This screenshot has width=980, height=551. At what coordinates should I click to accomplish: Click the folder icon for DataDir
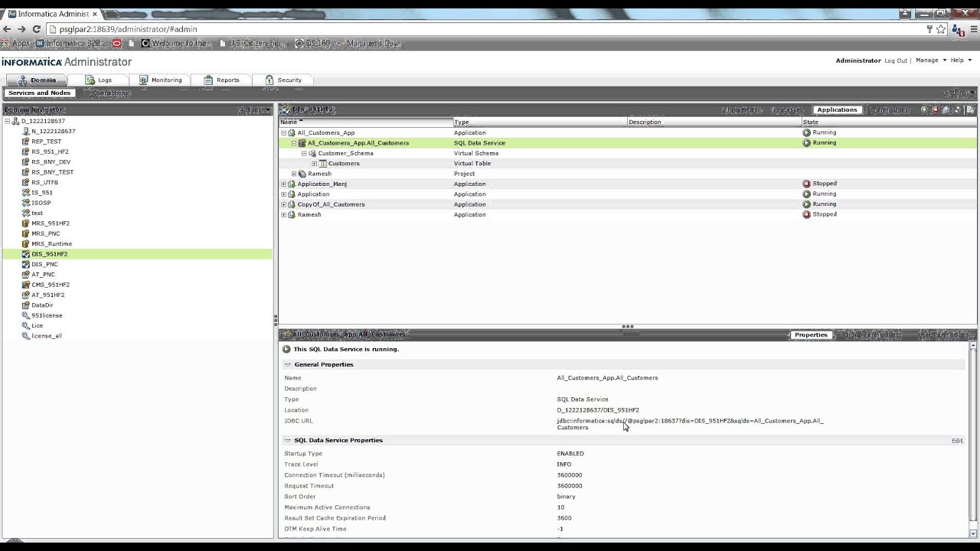point(26,305)
